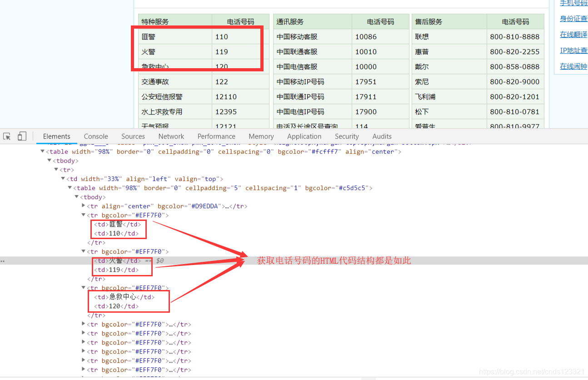This screenshot has height=380, width=588.
Task: Click the 中国移动IP号码 table cell
Action: [x=313, y=81]
